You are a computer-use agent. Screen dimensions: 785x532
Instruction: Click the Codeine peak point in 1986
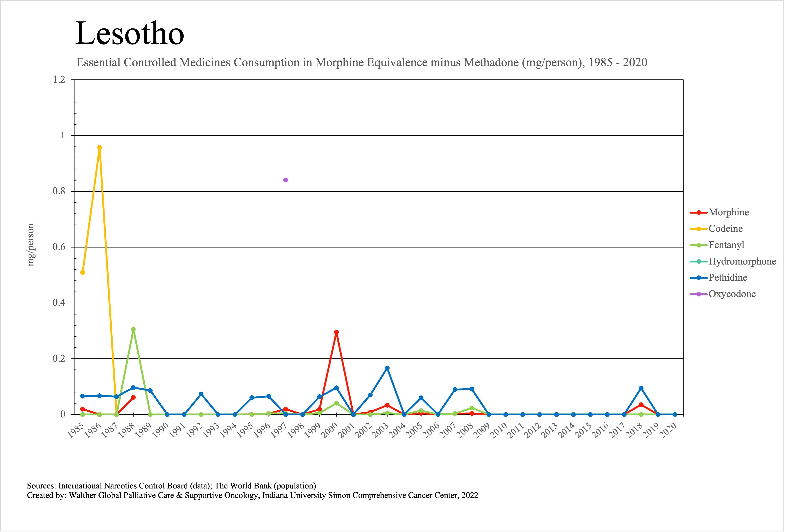point(99,148)
